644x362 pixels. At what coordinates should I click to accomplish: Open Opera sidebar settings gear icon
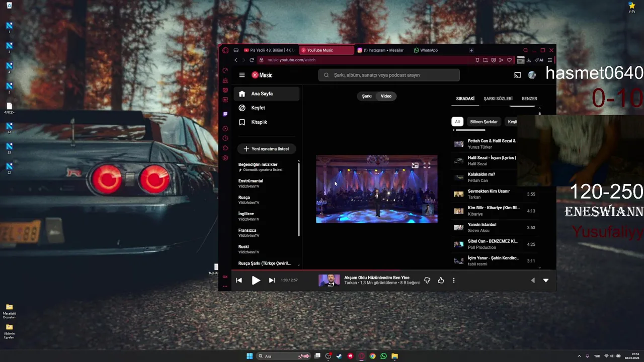tap(225, 158)
